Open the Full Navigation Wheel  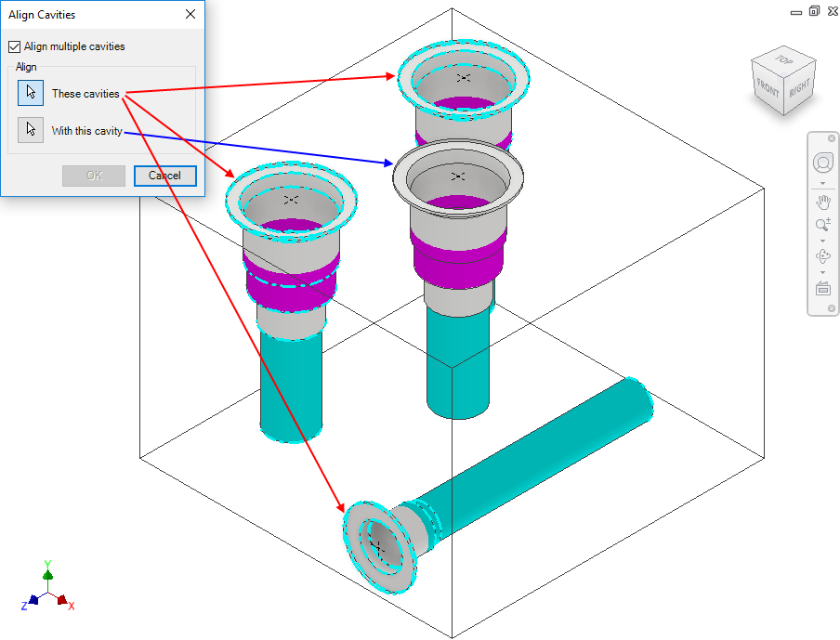coord(822,163)
